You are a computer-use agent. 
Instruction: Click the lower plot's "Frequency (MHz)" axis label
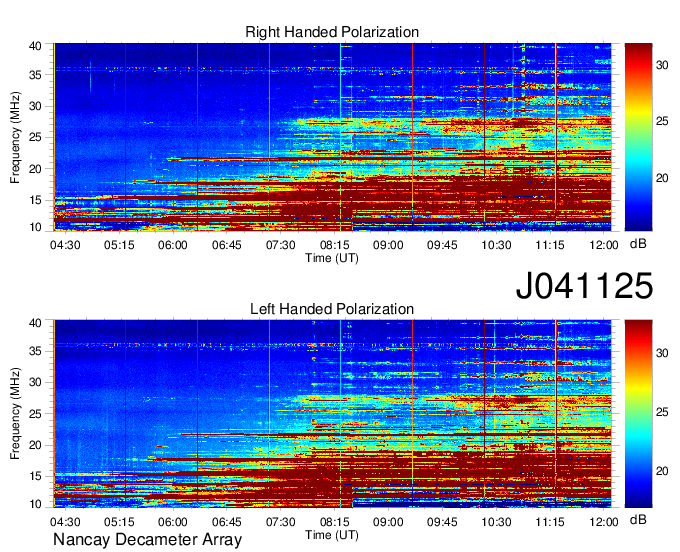(x=15, y=414)
